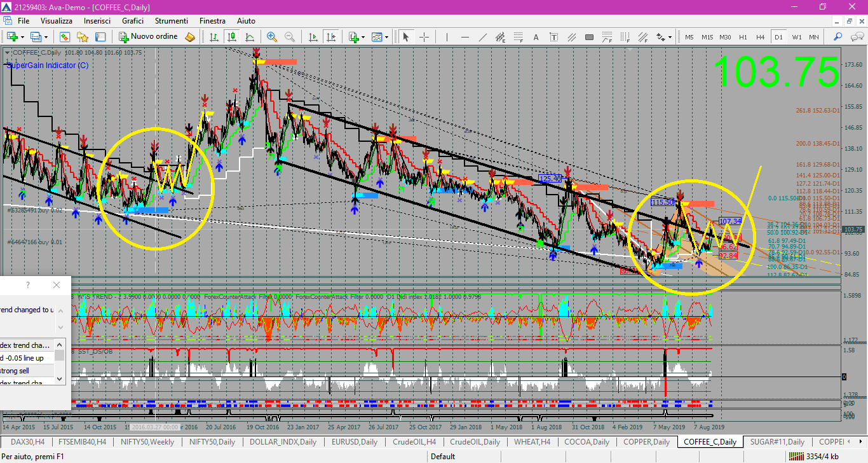The image size is (868, 463).
Task: Open the Visualizza menu
Action: point(57,21)
